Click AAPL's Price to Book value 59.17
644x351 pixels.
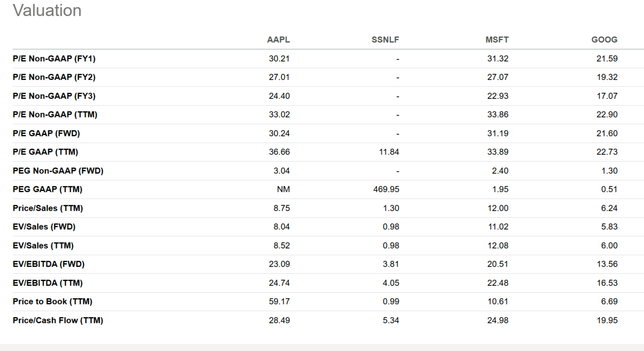point(279,302)
